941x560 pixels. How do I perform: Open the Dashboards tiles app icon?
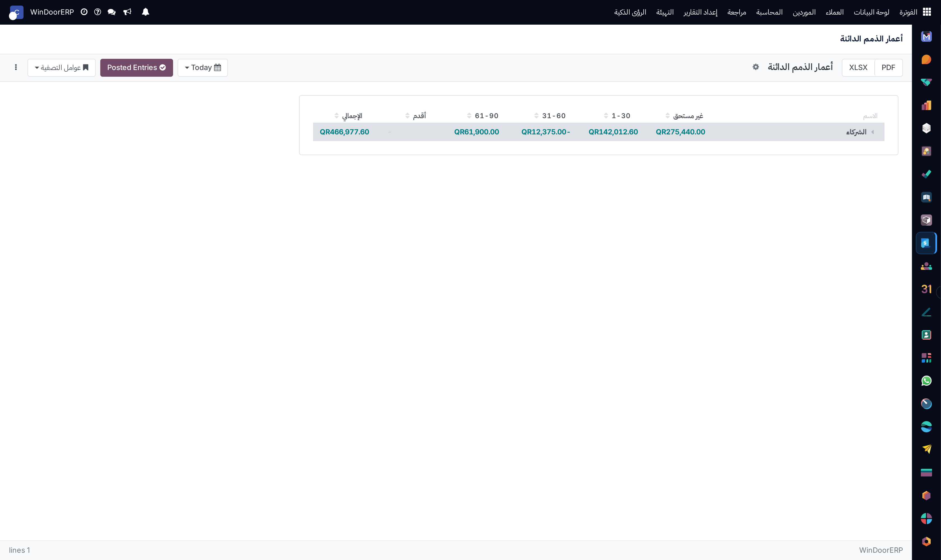[926, 358]
